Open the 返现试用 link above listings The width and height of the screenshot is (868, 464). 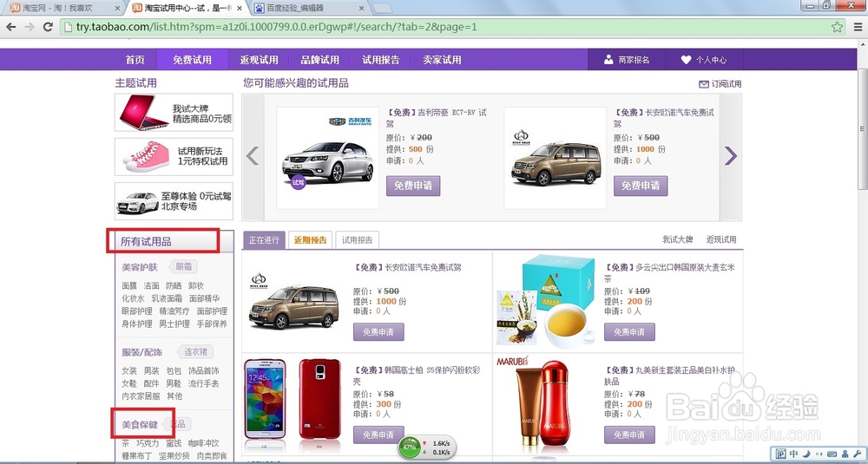point(721,239)
